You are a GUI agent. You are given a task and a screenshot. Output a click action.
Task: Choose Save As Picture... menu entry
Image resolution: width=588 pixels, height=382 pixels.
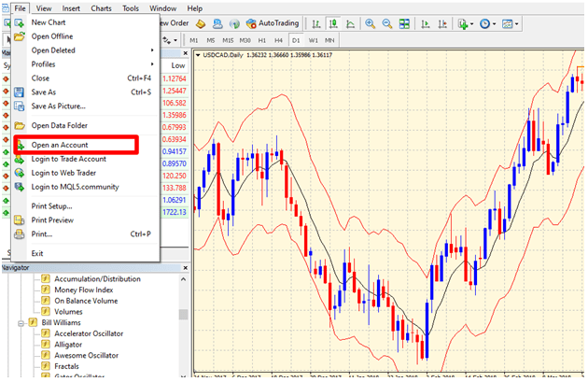(x=86, y=106)
